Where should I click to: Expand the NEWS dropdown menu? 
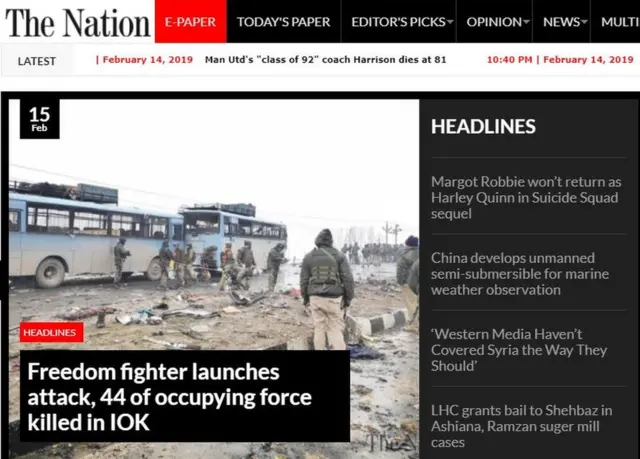click(x=565, y=22)
